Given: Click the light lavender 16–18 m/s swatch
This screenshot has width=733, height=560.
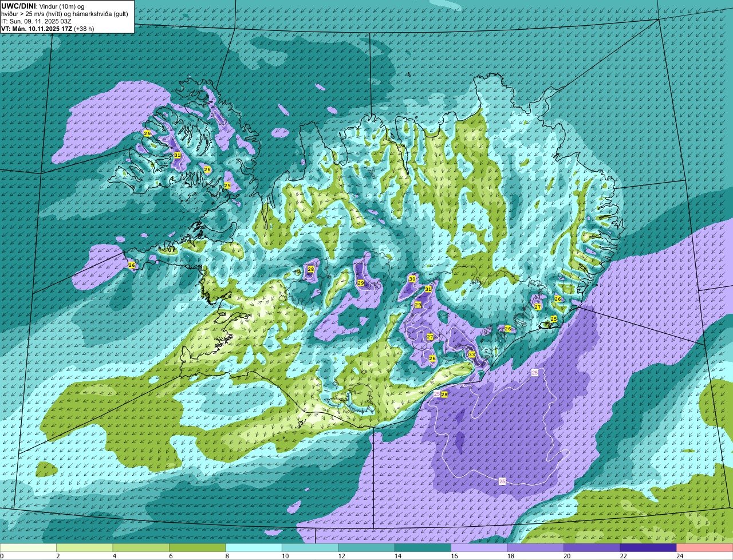Looking at the screenshot, I should click(480, 548).
